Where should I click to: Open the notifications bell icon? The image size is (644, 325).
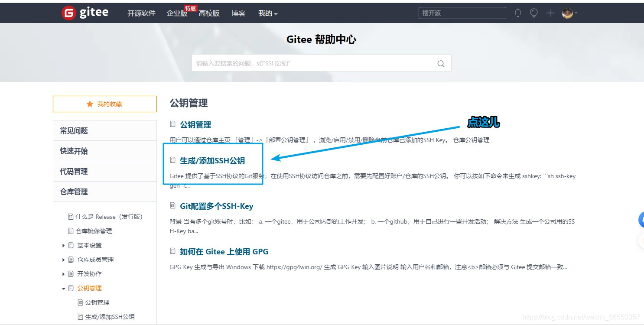tap(518, 13)
